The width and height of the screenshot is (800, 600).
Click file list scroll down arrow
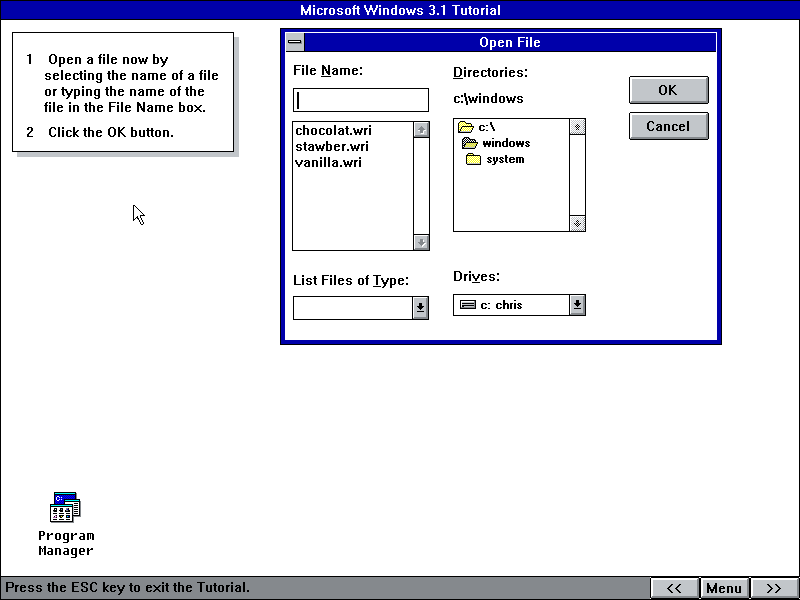[421, 242]
